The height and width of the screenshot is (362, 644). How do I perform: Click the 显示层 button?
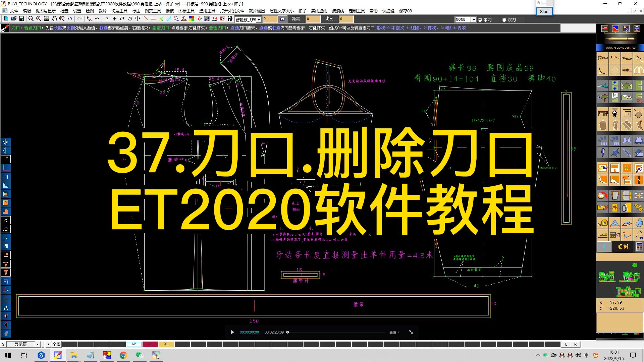[20, 344]
